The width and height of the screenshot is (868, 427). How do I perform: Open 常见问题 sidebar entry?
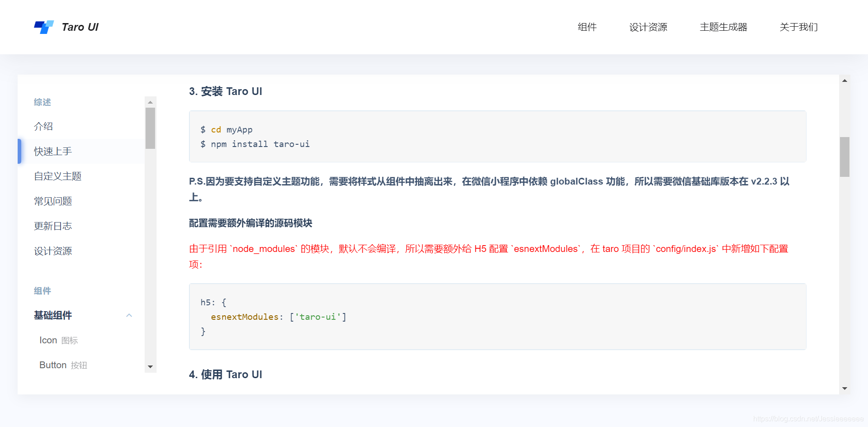click(53, 201)
